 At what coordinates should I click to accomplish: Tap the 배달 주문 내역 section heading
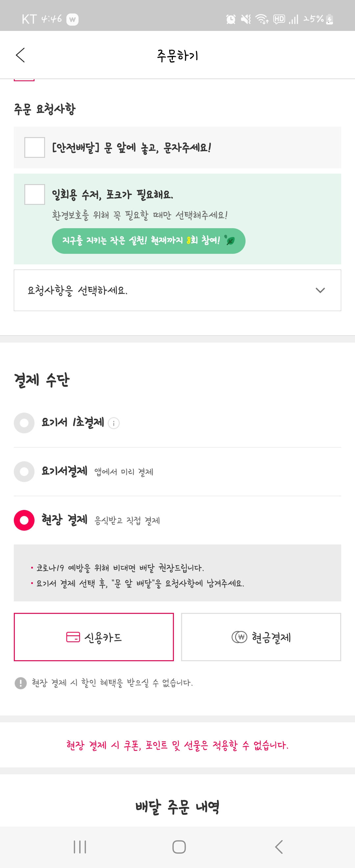[177, 807]
